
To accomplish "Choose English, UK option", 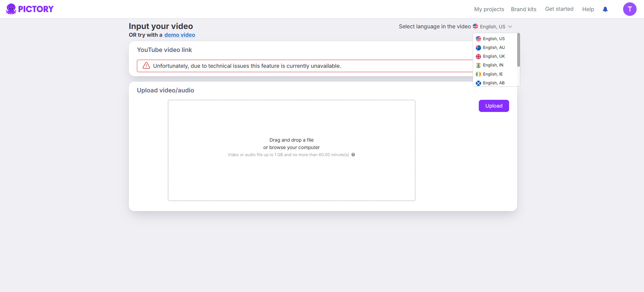I will [495, 56].
